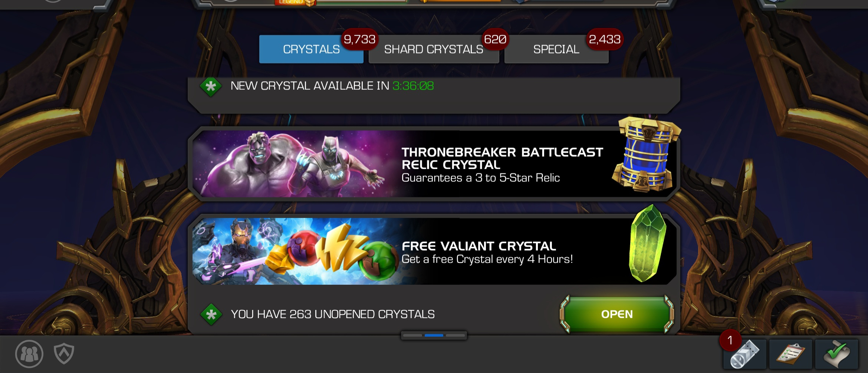Open the clipboard quests icon
The height and width of the screenshot is (373, 868).
(791, 354)
